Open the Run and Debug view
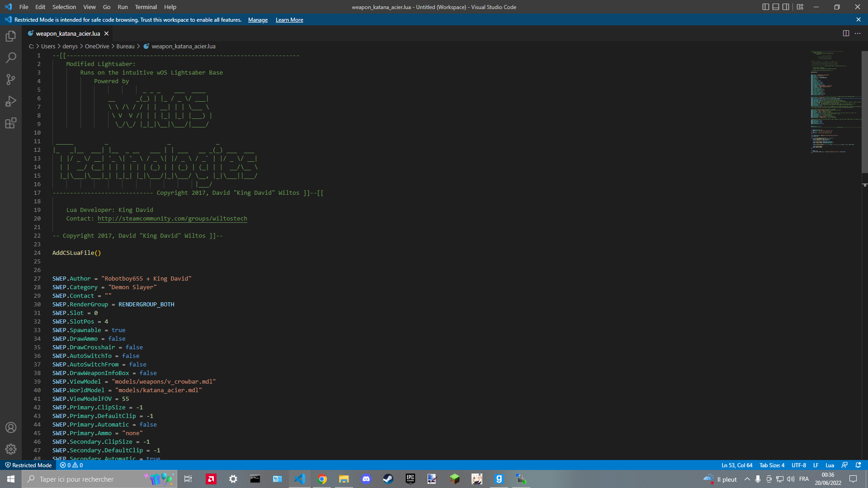The width and height of the screenshot is (868, 488). tap(11, 101)
